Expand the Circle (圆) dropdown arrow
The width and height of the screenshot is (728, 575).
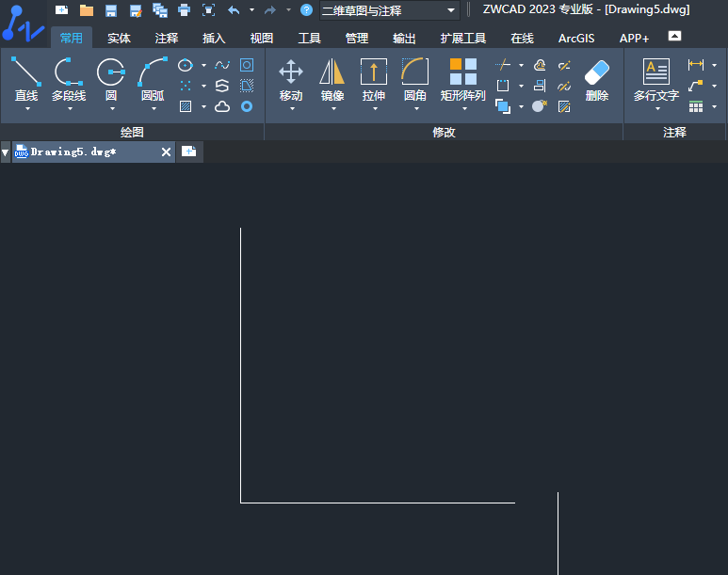112,109
